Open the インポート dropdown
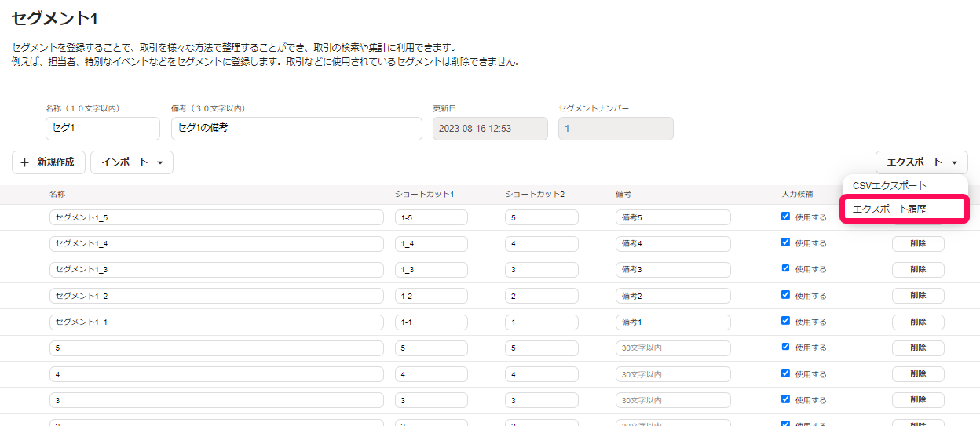Viewport: 980px width, 426px height. tap(132, 162)
